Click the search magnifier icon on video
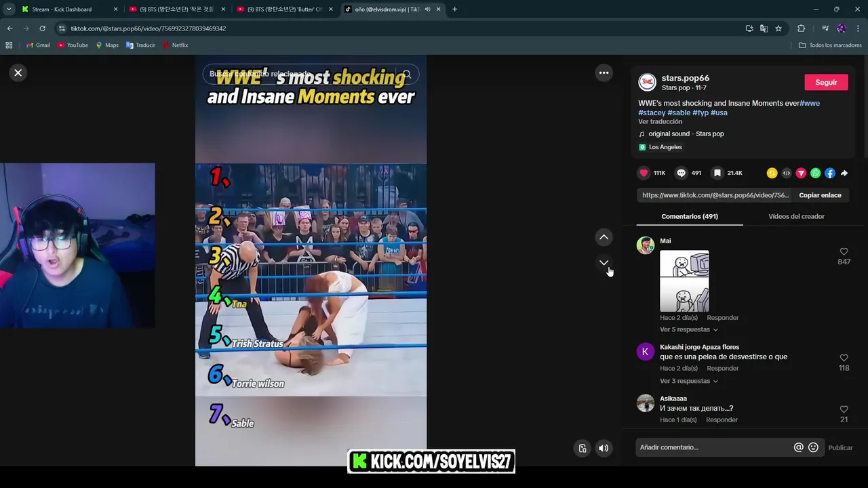This screenshot has width=868, height=488. tap(407, 75)
